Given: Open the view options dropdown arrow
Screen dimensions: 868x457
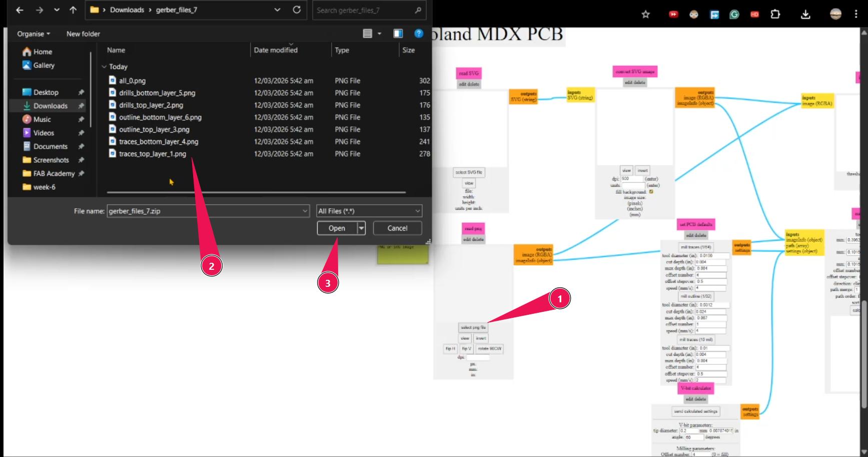Looking at the screenshot, I should tap(379, 34).
